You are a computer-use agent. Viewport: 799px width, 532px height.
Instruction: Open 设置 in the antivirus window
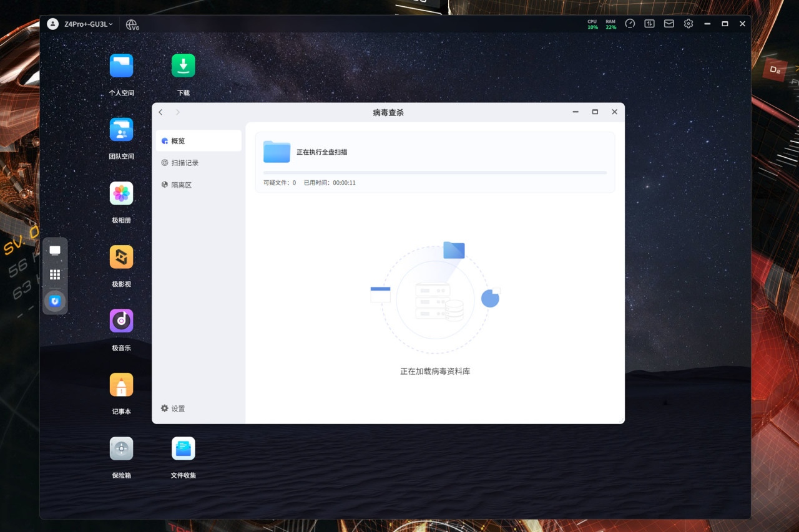[173, 409]
